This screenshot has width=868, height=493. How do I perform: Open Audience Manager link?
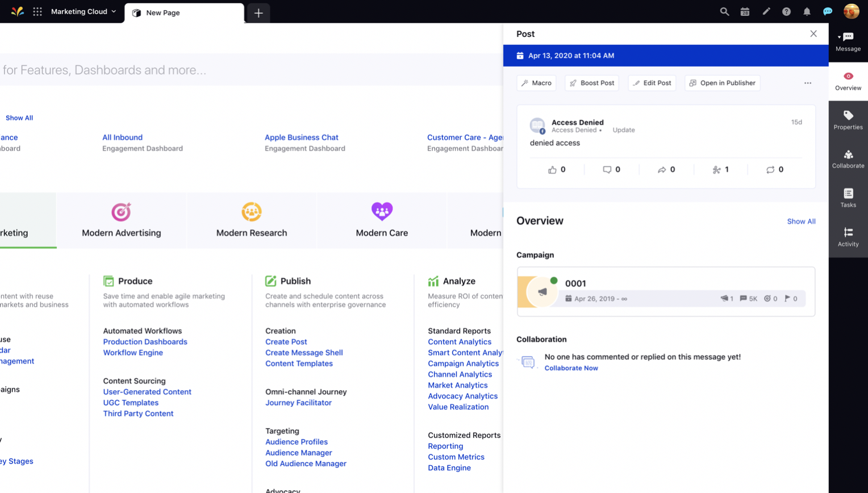(298, 453)
